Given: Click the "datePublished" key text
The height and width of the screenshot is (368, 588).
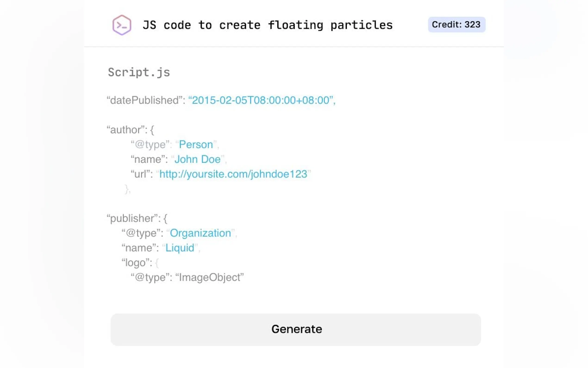Looking at the screenshot, I should pos(144,100).
